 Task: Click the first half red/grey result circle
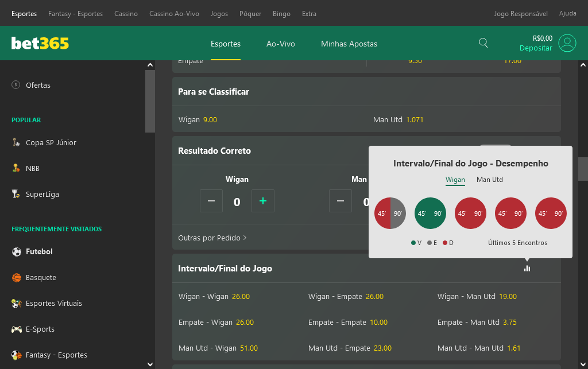(390, 213)
